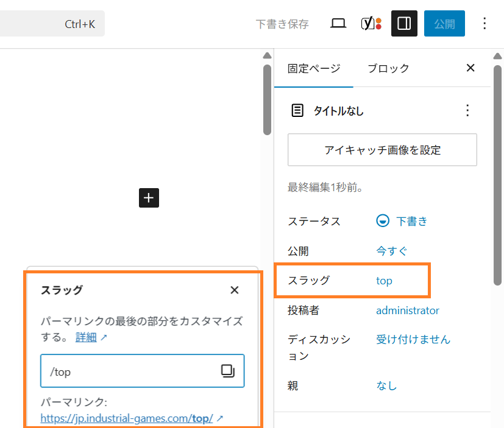This screenshot has width=504, height=428.
Task: Copy the slug with the copy icon
Action: tap(228, 371)
